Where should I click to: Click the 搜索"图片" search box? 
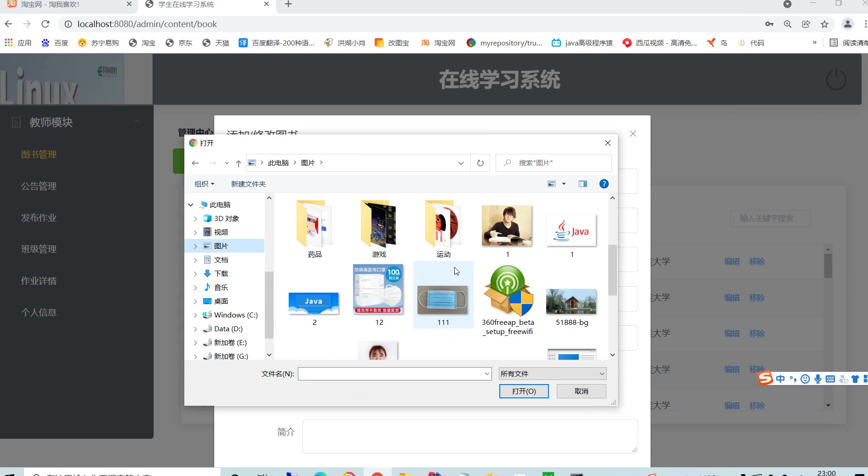[x=554, y=163]
